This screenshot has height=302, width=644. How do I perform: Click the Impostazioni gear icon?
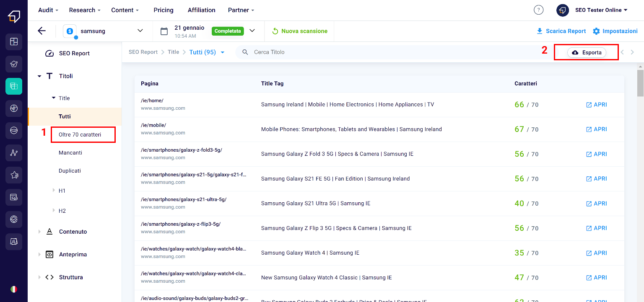(596, 31)
